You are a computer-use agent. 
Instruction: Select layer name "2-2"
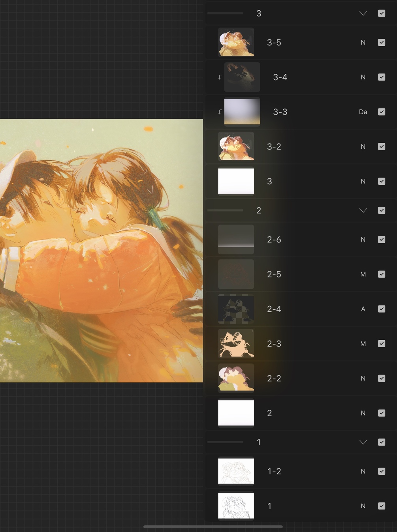pyautogui.click(x=274, y=378)
